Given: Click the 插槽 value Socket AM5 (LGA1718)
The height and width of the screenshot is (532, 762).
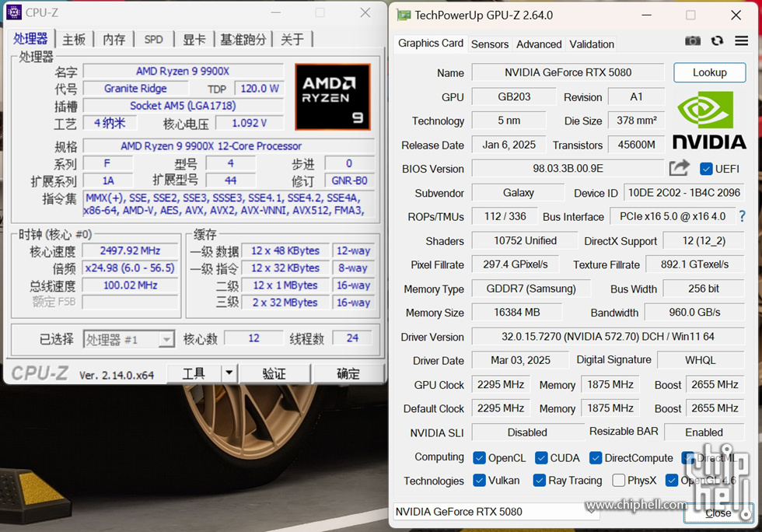Looking at the screenshot, I should pyautogui.click(x=183, y=106).
